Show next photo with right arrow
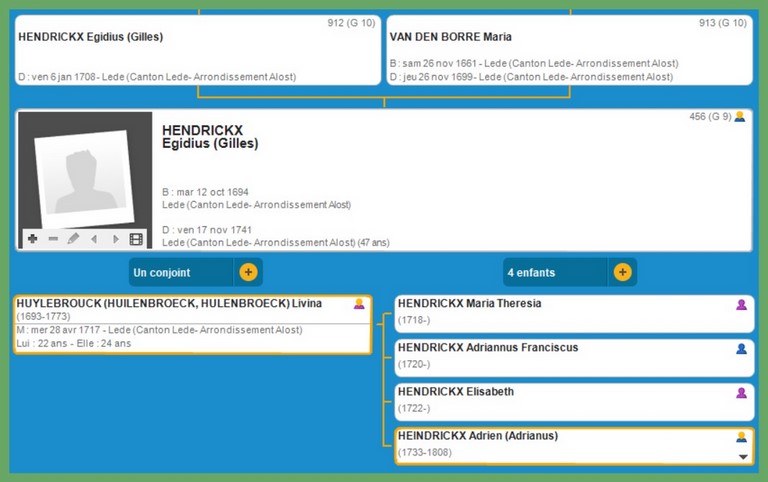This screenshot has height=482, width=768. pos(115,239)
